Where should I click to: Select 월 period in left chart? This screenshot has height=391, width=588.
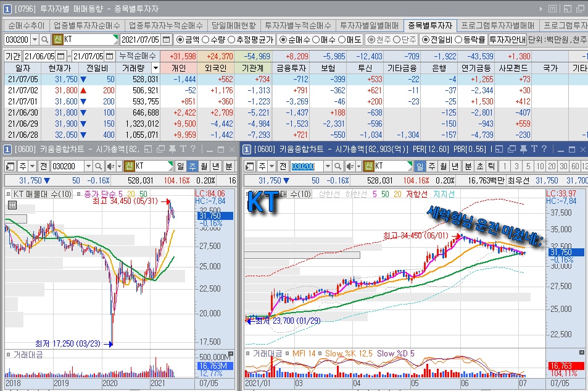coord(204,166)
